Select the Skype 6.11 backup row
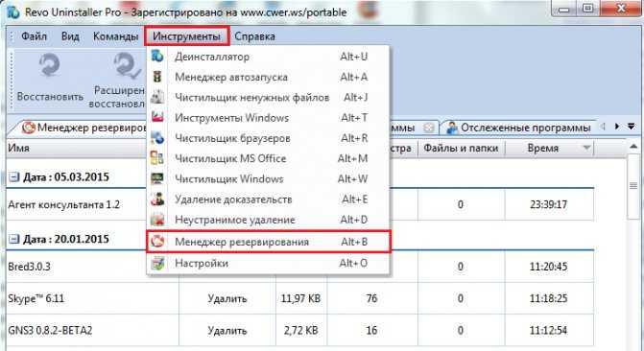Viewport: 644px width, 351px height. [299, 298]
